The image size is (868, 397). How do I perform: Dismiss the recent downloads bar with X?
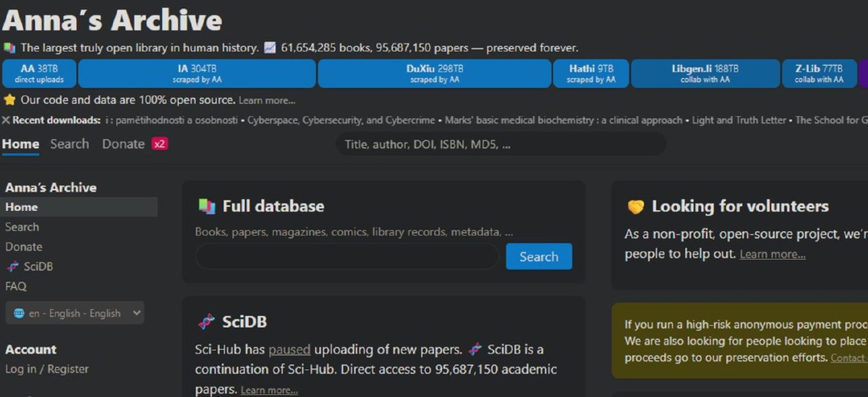(x=6, y=120)
